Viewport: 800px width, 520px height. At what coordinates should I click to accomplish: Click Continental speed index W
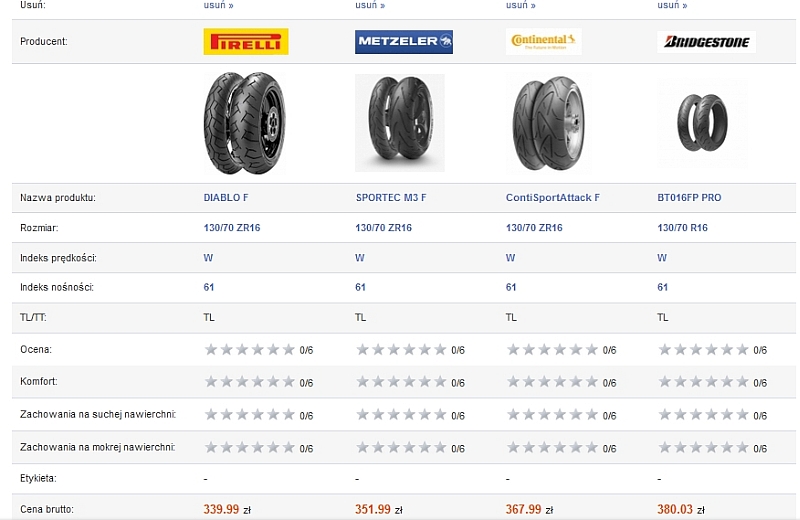click(x=510, y=258)
